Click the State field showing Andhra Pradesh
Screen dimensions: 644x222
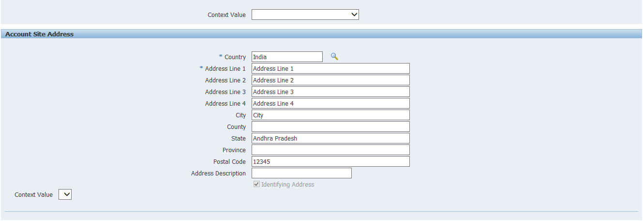pyautogui.click(x=330, y=138)
